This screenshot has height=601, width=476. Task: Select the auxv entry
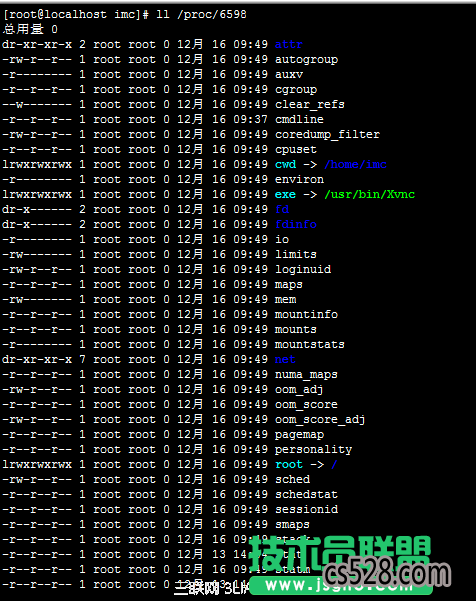(x=289, y=74)
